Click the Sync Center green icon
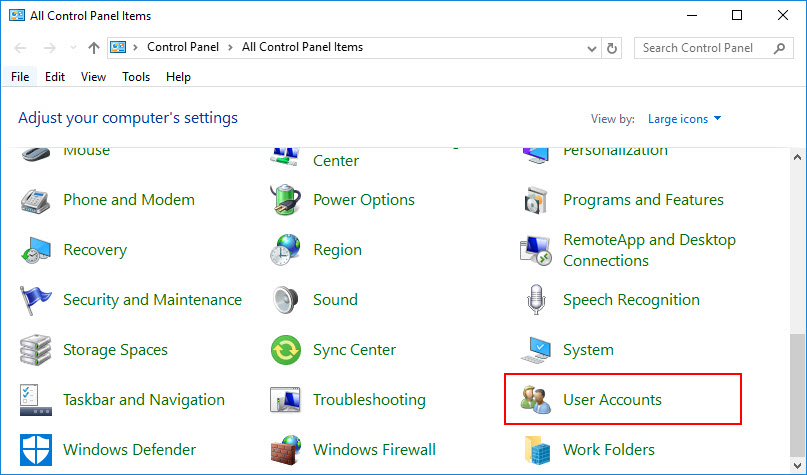 [286, 350]
